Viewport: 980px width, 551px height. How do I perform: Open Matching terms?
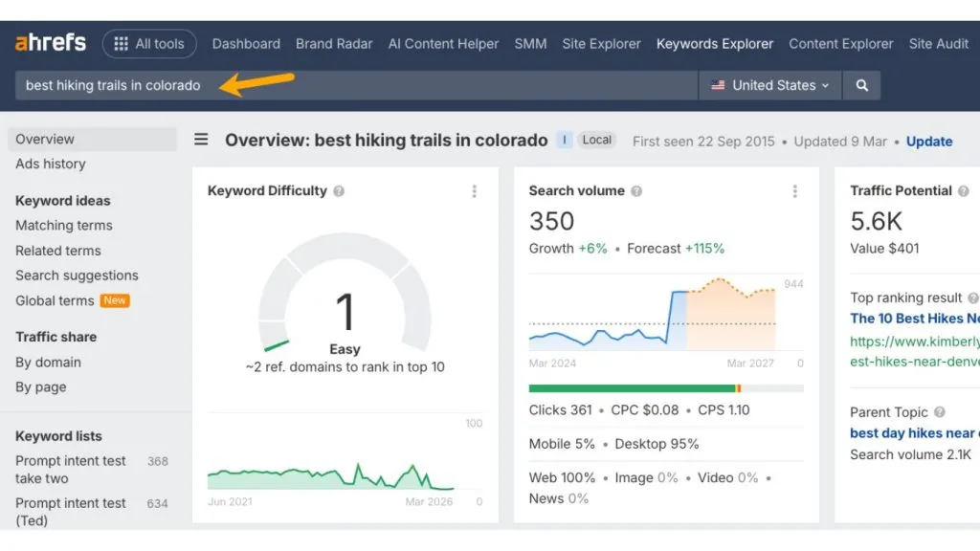click(64, 226)
